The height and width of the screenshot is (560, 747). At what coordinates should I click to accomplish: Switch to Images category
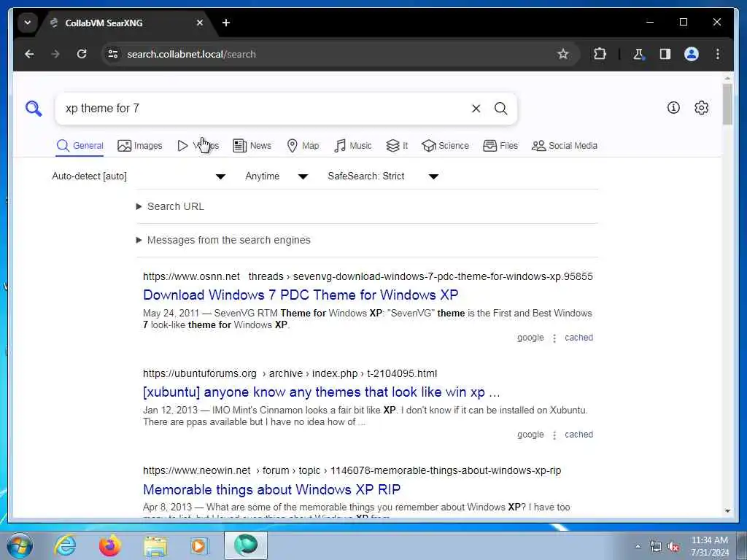click(x=139, y=146)
